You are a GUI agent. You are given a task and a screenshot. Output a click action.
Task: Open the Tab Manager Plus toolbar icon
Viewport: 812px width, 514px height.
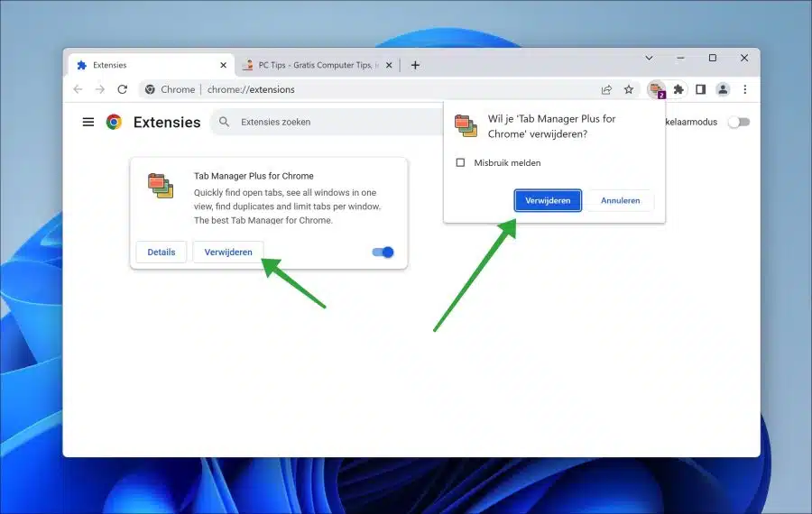pyautogui.click(x=657, y=89)
